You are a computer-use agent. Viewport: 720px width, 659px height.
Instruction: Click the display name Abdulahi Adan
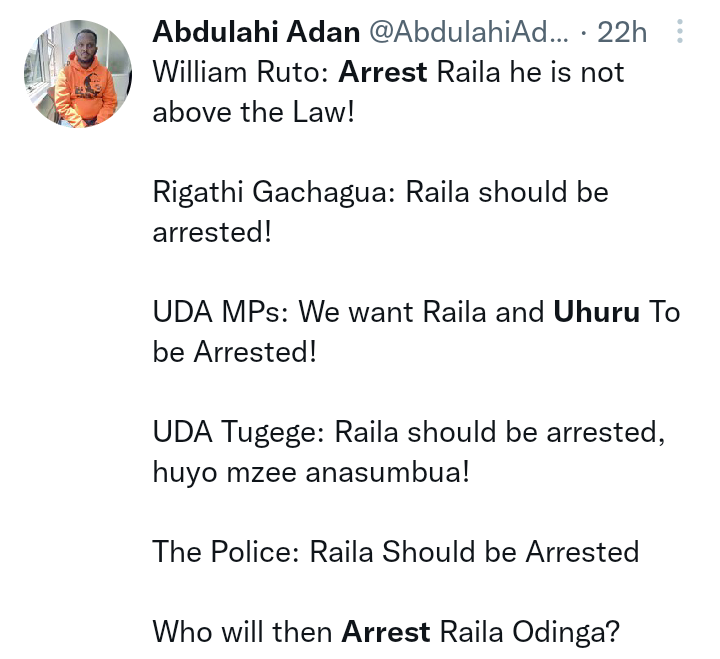tap(256, 32)
